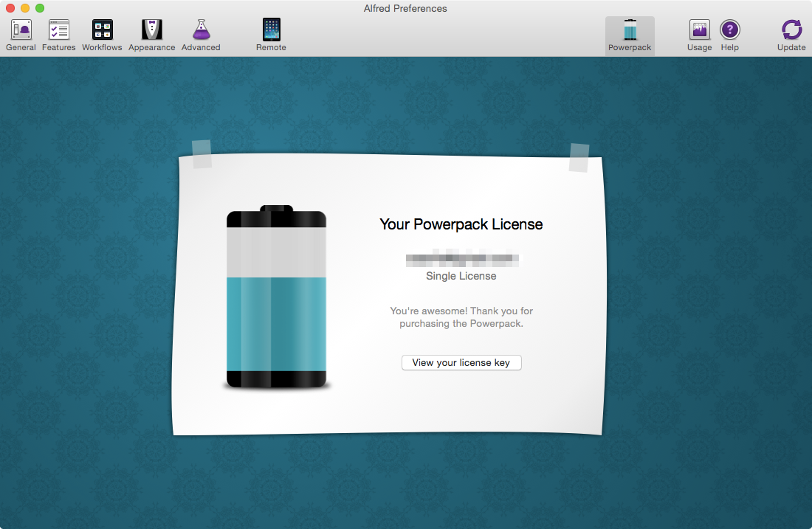Open the Remote pane

(x=271, y=35)
